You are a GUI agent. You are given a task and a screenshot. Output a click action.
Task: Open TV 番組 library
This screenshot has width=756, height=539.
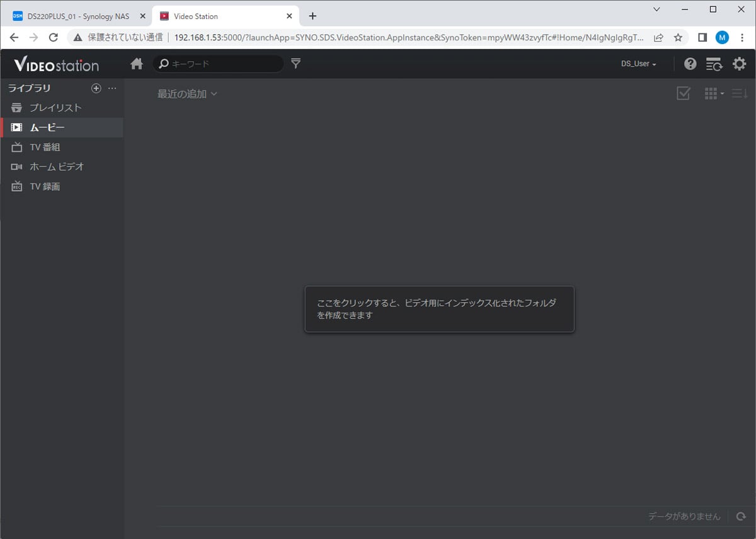[45, 147]
